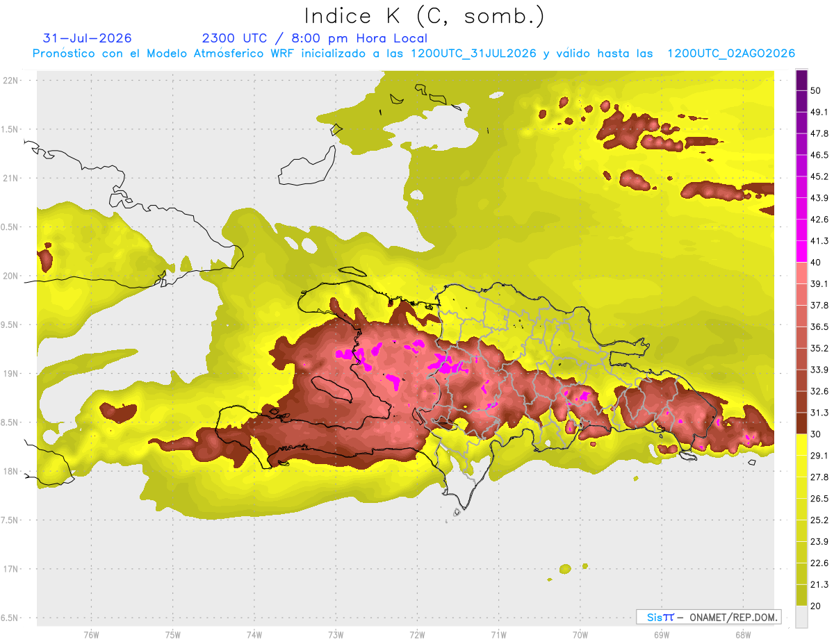This screenshot has height=644, width=834.
Task: Click the colorbar value "50"
Action: tap(816, 91)
